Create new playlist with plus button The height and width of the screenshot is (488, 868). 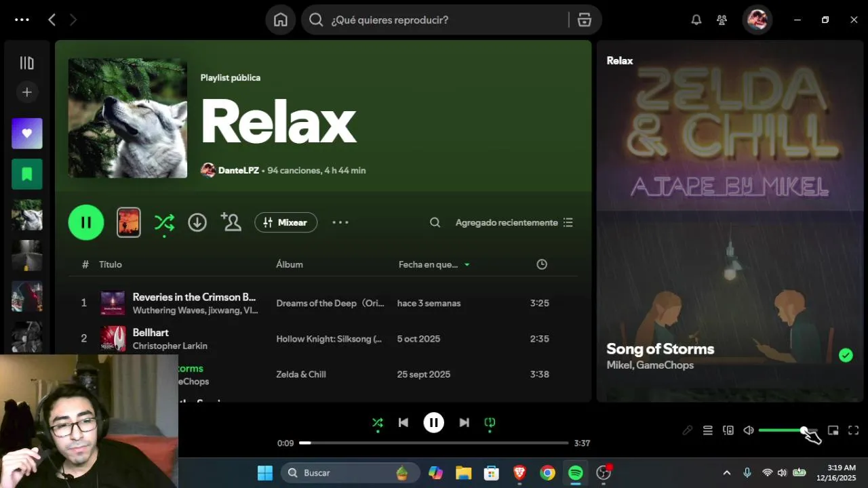click(x=27, y=92)
